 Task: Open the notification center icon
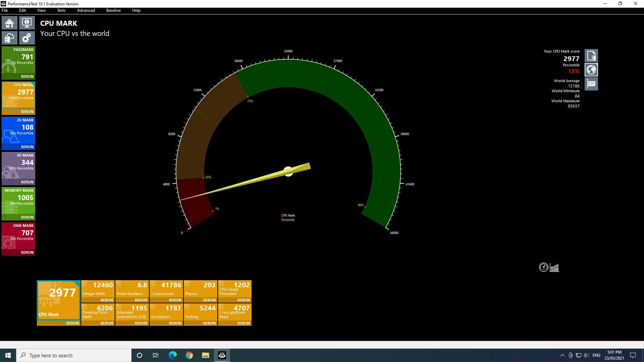[x=633, y=355]
